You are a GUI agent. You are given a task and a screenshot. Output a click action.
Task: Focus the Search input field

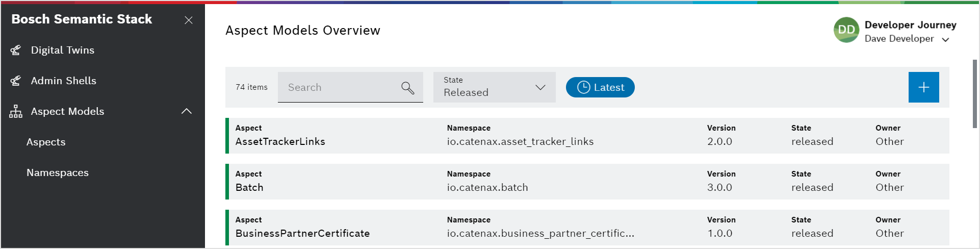click(339, 87)
